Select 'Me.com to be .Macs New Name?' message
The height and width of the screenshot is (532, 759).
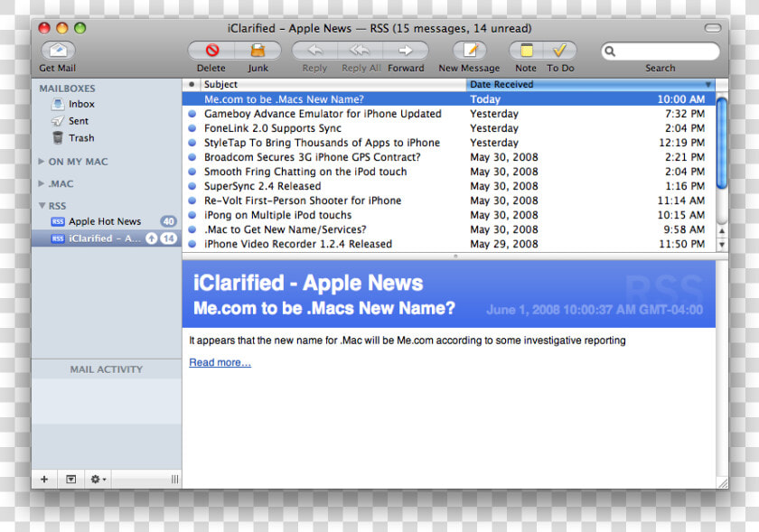click(449, 99)
